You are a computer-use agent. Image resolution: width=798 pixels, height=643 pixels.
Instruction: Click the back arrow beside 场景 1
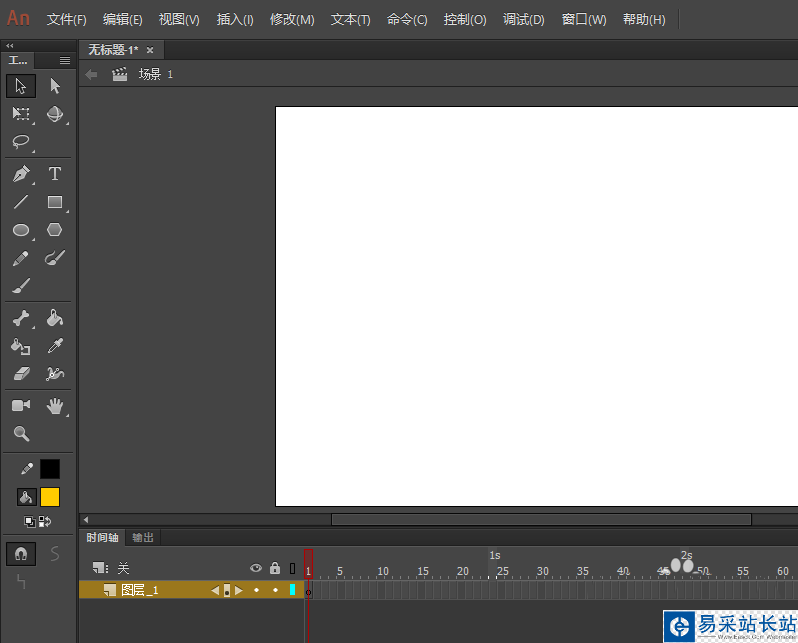coord(92,75)
